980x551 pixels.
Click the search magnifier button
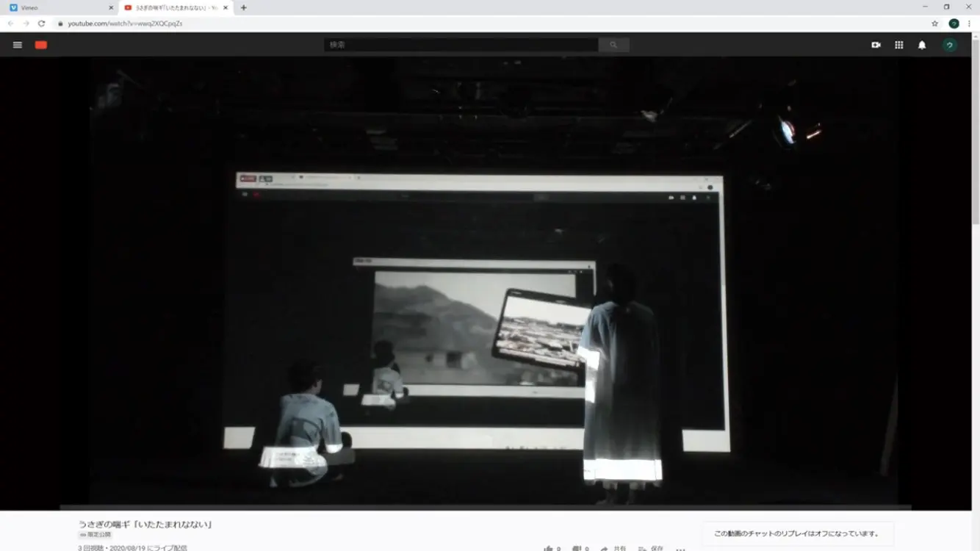[x=613, y=45]
